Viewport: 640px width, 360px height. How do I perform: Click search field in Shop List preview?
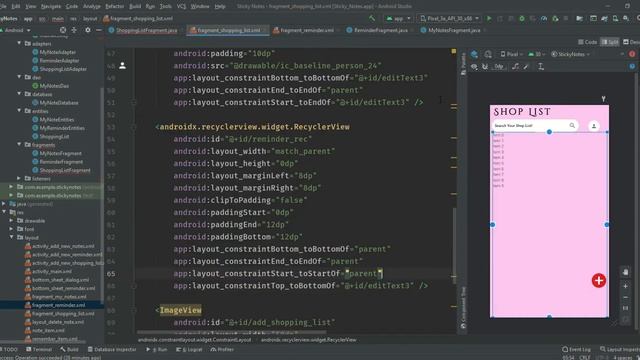click(x=535, y=126)
